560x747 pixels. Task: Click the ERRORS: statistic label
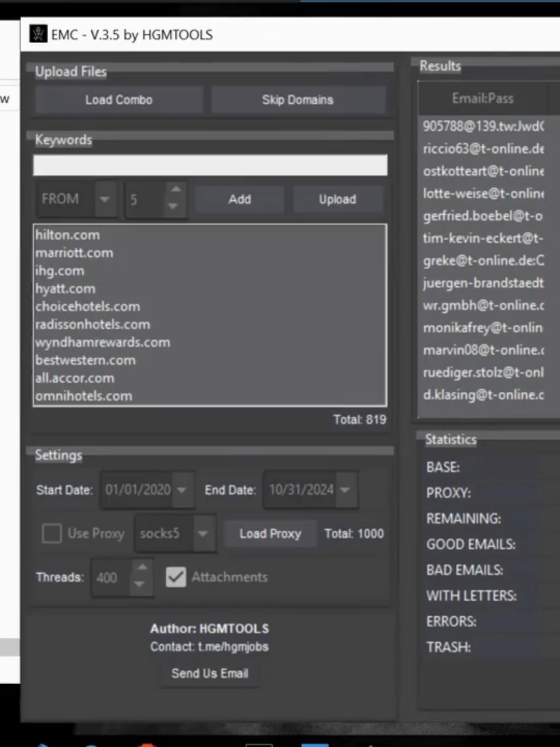[451, 621]
